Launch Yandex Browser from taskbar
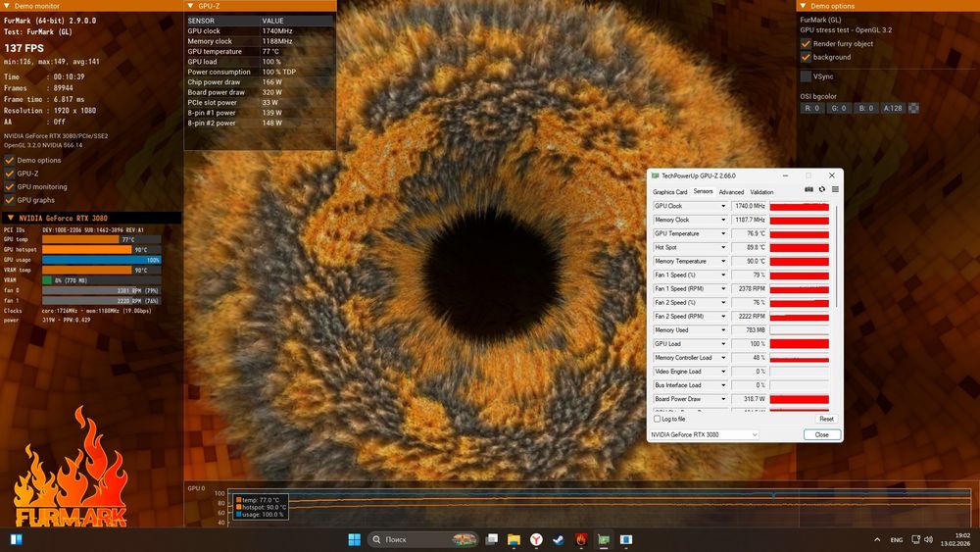Image resolution: width=980 pixels, height=552 pixels. tap(536, 539)
